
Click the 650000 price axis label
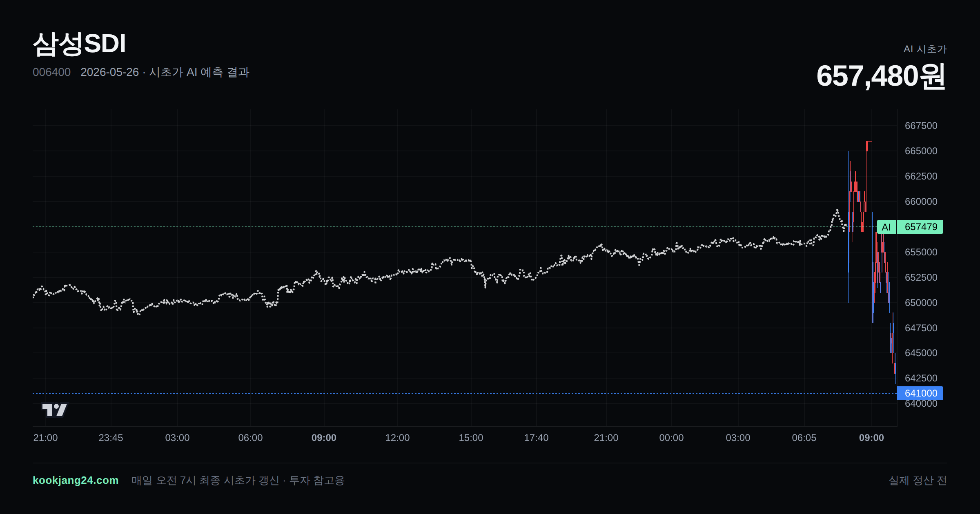pos(921,303)
